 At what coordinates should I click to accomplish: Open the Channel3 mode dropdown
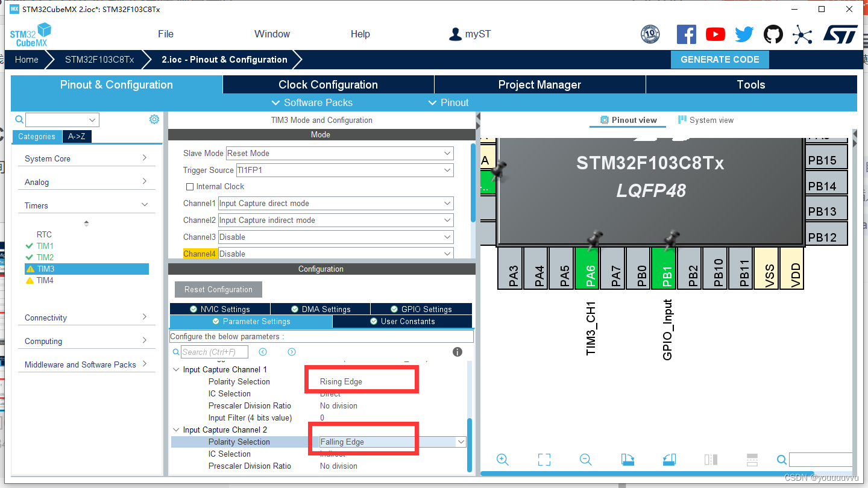tap(336, 237)
